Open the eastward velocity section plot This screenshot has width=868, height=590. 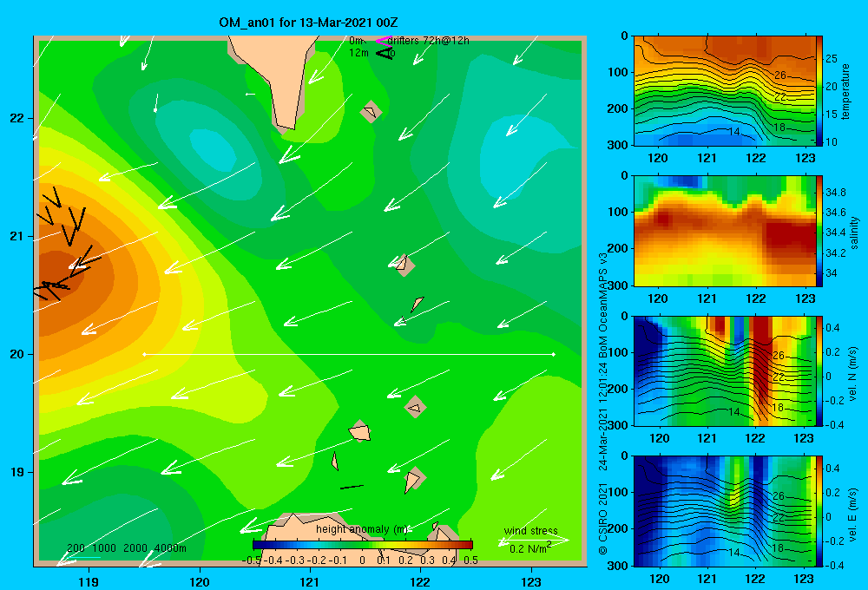click(x=725, y=511)
